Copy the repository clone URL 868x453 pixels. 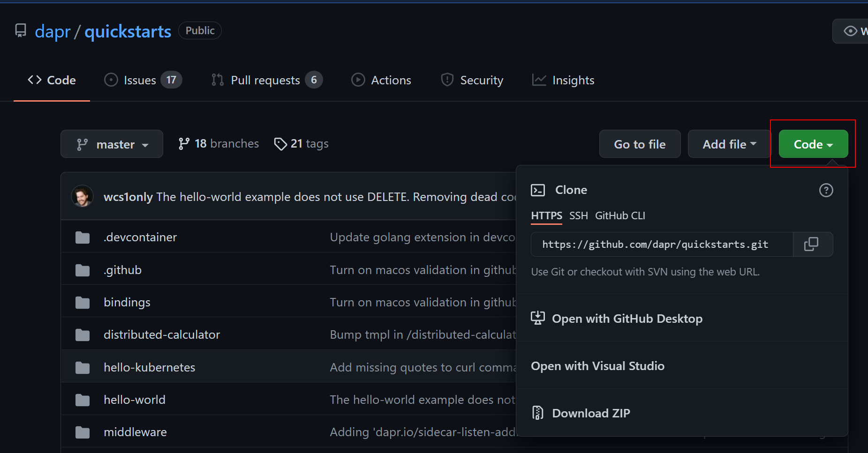[x=812, y=244]
